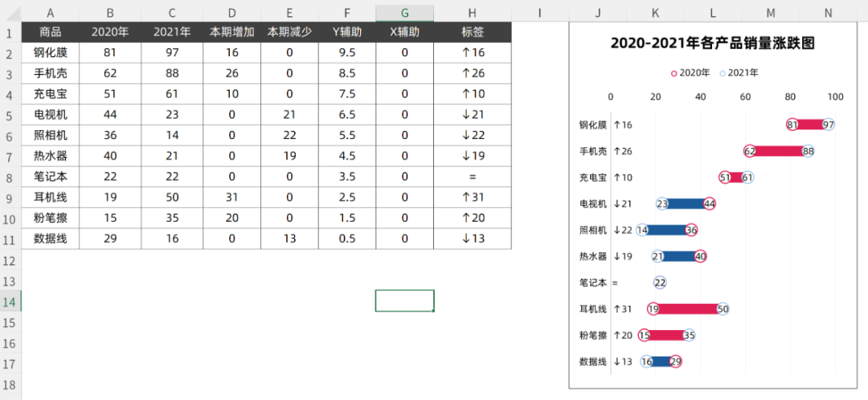Screen dimensions: 868x400
Task: Select the 标签 header cell
Action: pyautogui.click(x=472, y=32)
